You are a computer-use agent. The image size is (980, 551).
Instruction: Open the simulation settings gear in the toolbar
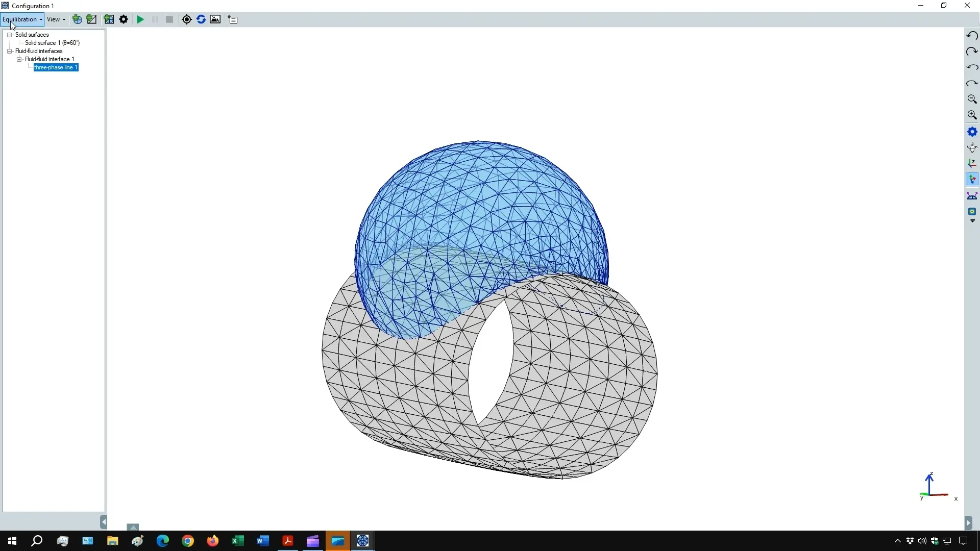(124, 19)
